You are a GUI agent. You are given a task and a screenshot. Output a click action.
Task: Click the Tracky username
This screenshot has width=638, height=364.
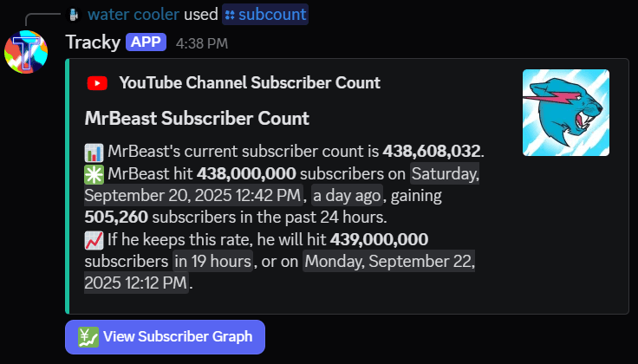pos(93,42)
